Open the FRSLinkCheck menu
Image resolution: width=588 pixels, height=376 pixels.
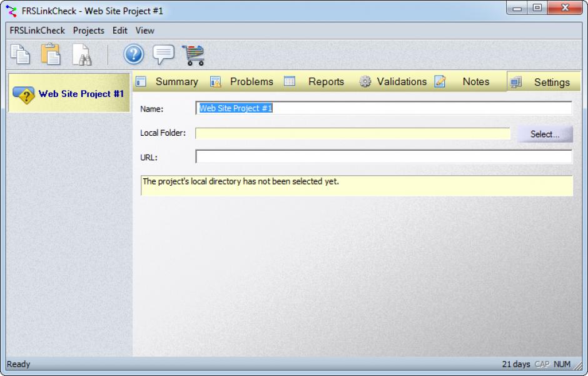37,31
